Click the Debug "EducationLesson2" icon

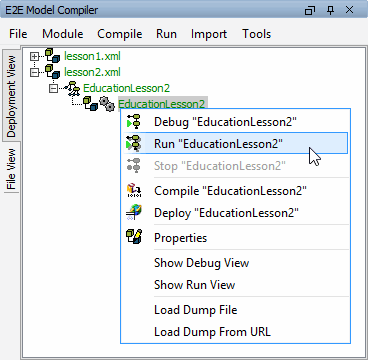134,122
